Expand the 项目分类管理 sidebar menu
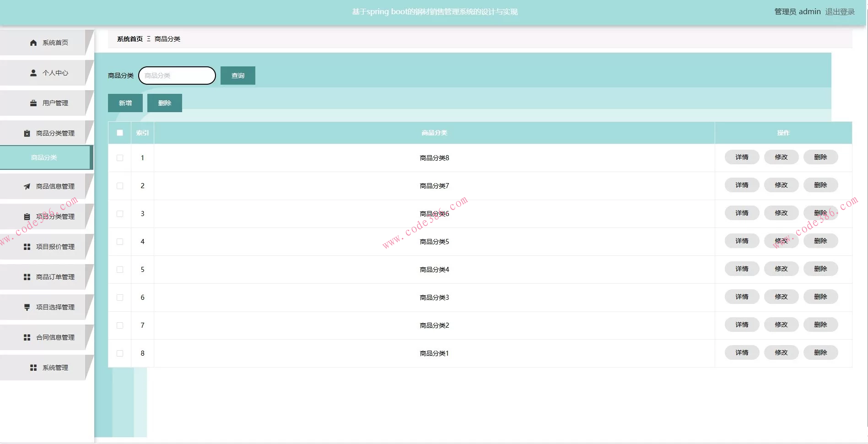 click(55, 217)
